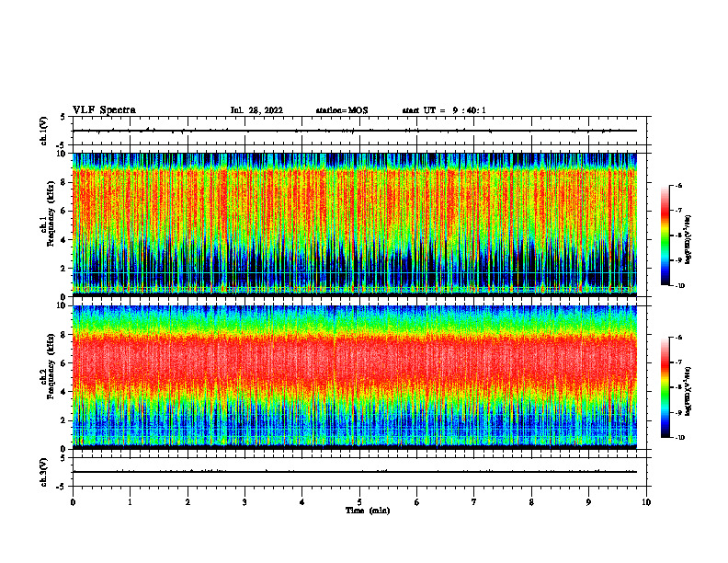Click the "9" tick on the Time axis

point(588,502)
